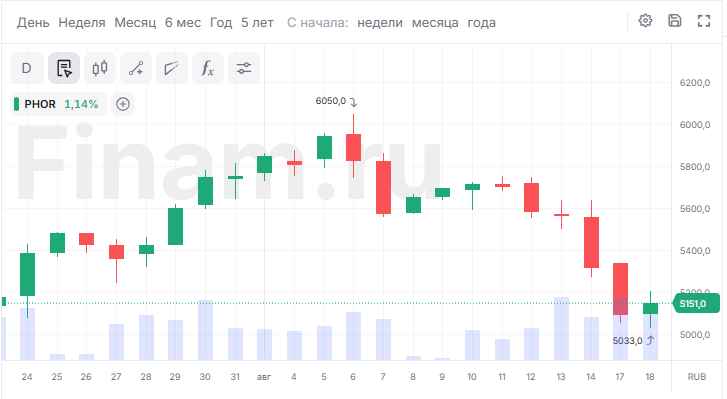Open the candlestick chart type selector
The width and height of the screenshot is (727, 399).
[x=100, y=68]
